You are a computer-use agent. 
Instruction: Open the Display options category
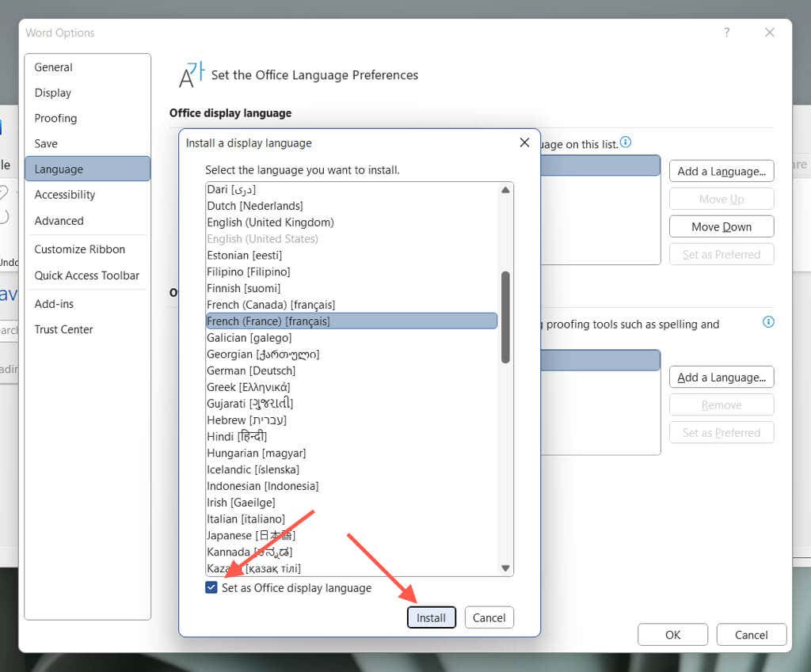[87, 93]
